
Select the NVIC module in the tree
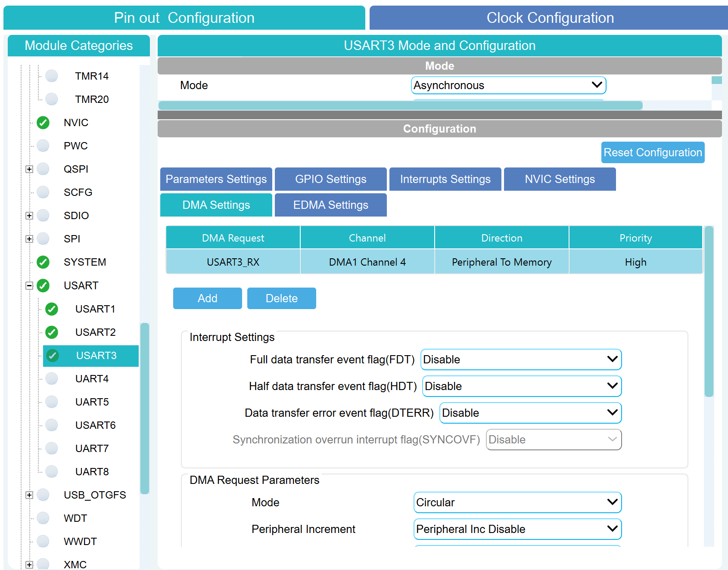pyautogui.click(x=76, y=123)
